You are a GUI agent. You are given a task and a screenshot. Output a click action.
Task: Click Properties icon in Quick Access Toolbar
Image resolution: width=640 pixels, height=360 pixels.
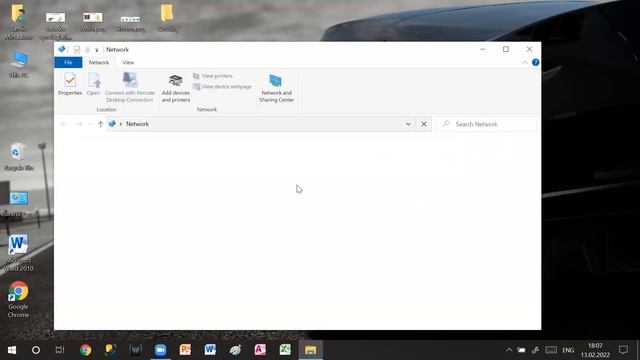click(77, 50)
